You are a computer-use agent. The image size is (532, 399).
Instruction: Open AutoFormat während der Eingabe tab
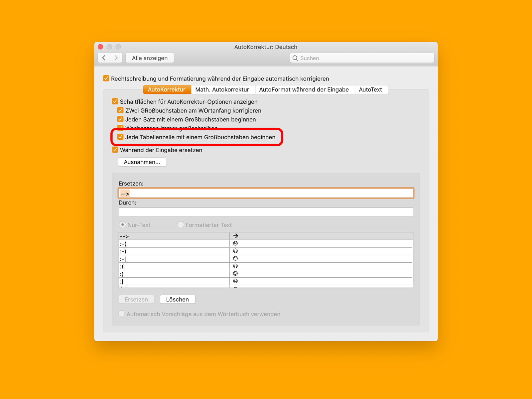(x=304, y=89)
